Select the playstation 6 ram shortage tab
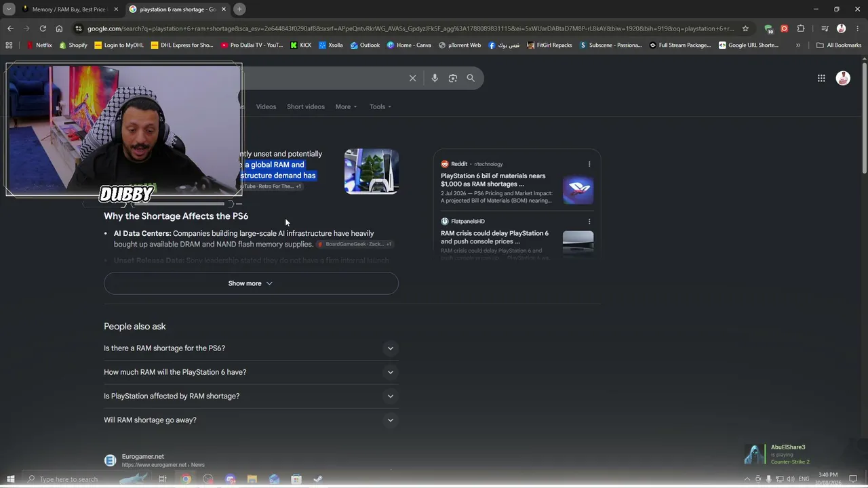 click(x=178, y=9)
